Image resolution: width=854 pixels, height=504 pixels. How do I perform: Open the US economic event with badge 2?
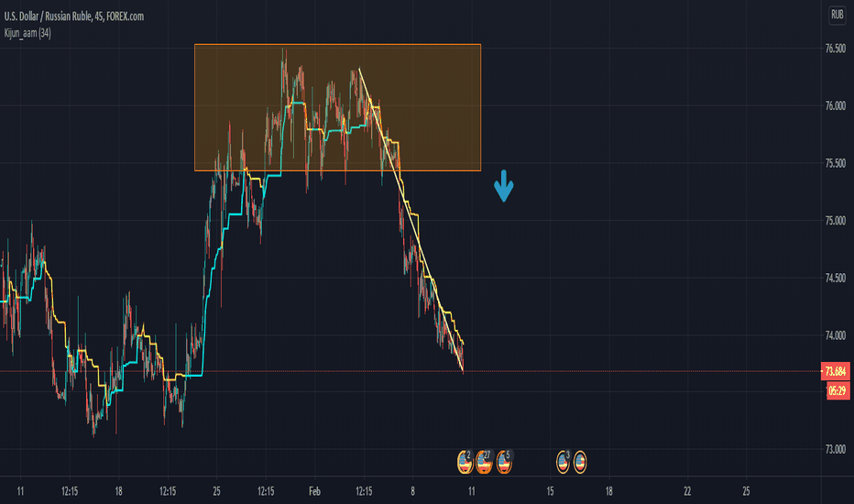(465, 462)
